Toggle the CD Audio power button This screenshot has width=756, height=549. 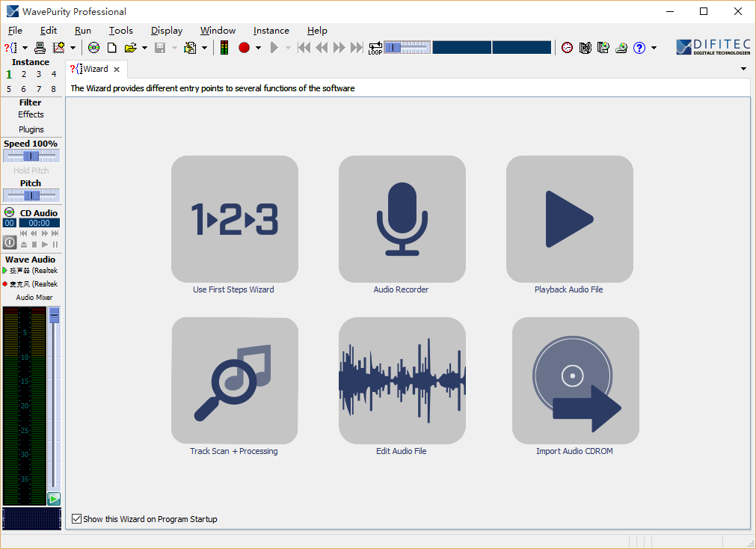pyautogui.click(x=10, y=242)
